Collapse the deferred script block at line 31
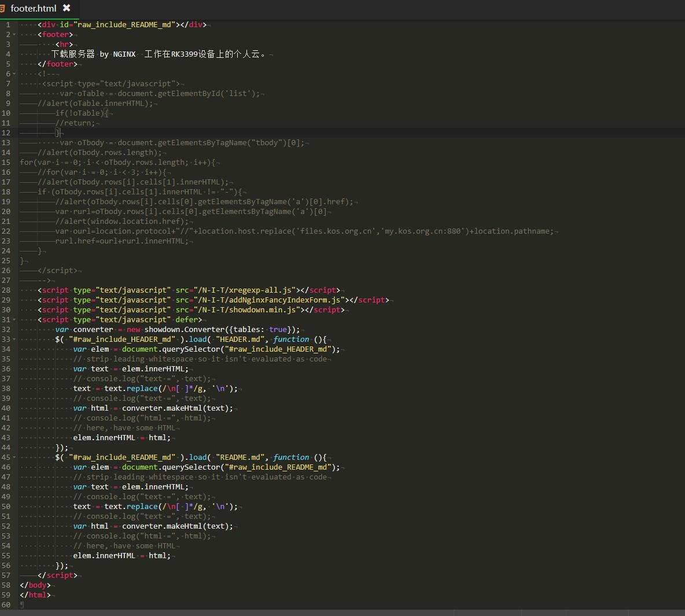The width and height of the screenshot is (685, 616). [x=14, y=320]
